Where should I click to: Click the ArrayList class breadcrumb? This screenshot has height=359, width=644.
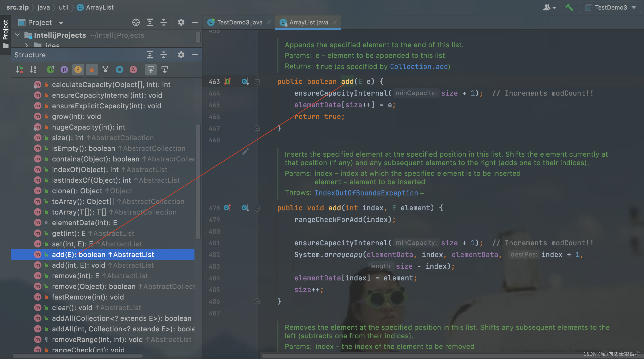(95, 7)
